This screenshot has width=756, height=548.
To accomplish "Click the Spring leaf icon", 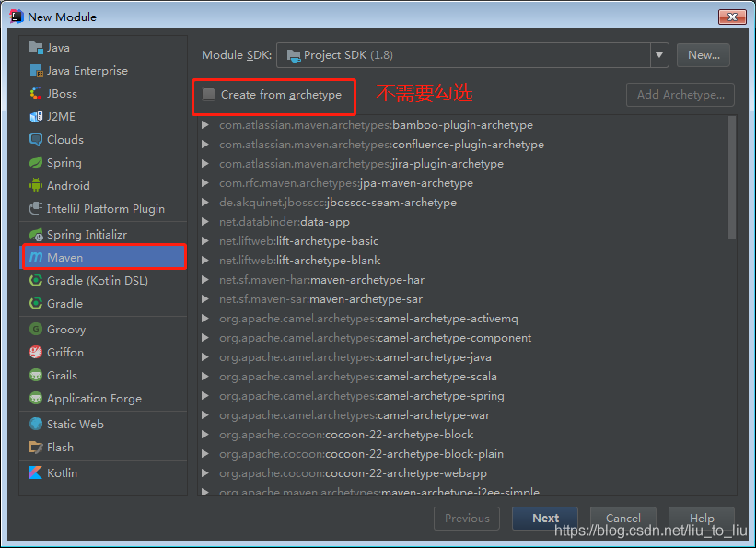I will coord(36,163).
